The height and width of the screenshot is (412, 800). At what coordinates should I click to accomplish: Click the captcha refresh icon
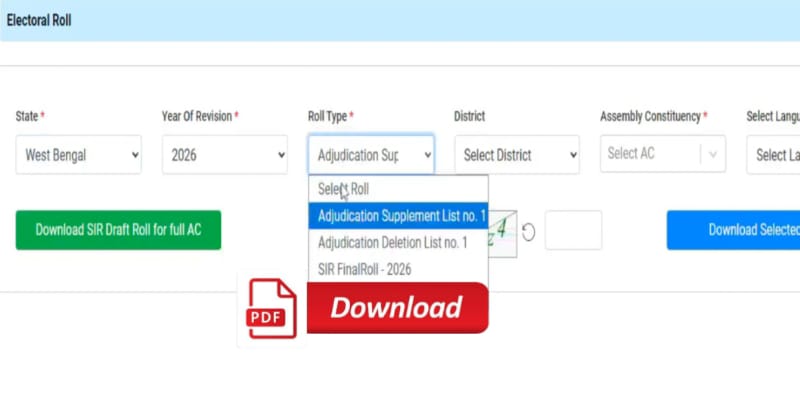tap(529, 231)
